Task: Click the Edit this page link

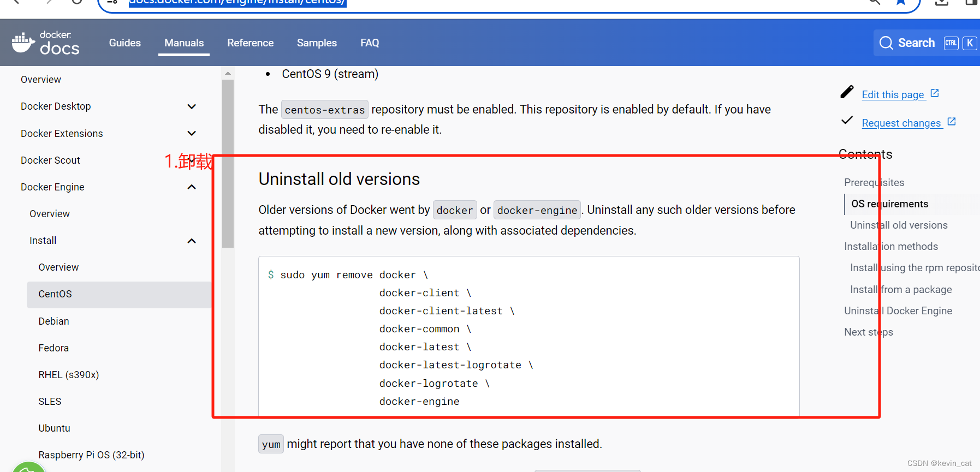Action: 893,94
